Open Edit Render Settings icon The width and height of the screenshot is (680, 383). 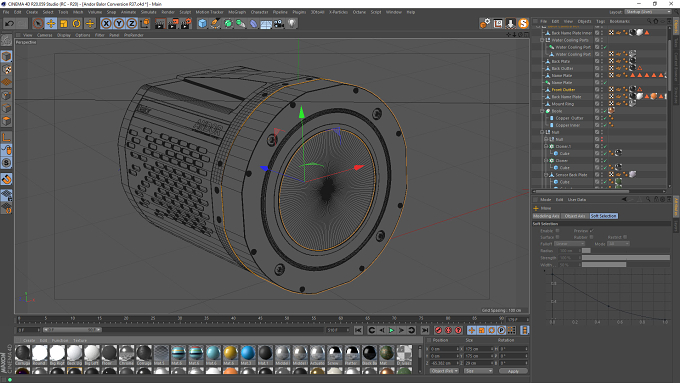click(186, 23)
